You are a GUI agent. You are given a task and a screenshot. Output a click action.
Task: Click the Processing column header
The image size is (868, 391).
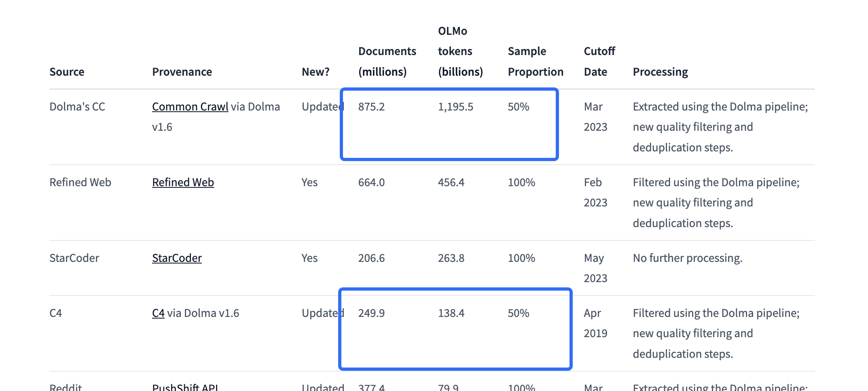pyautogui.click(x=660, y=72)
